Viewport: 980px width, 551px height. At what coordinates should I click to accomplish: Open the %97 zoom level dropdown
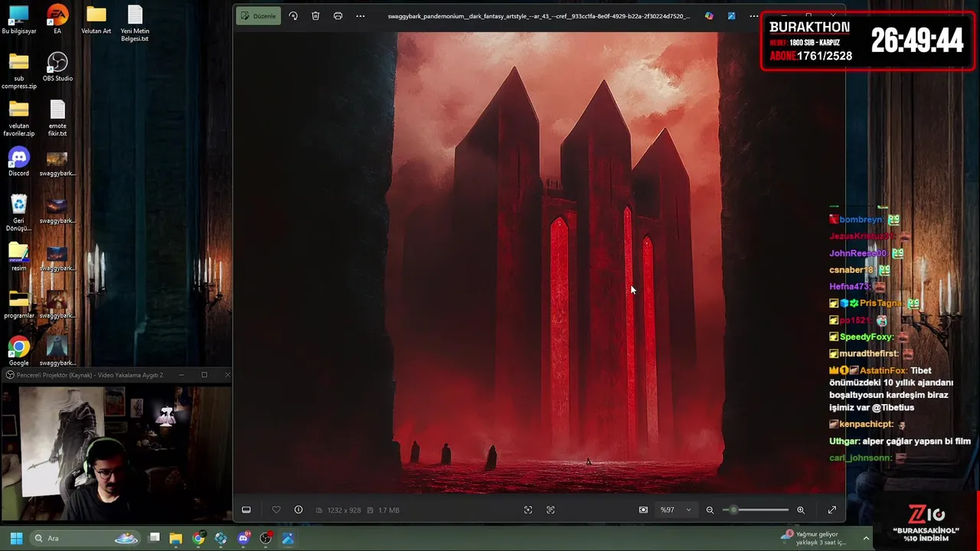(x=676, y=510)
